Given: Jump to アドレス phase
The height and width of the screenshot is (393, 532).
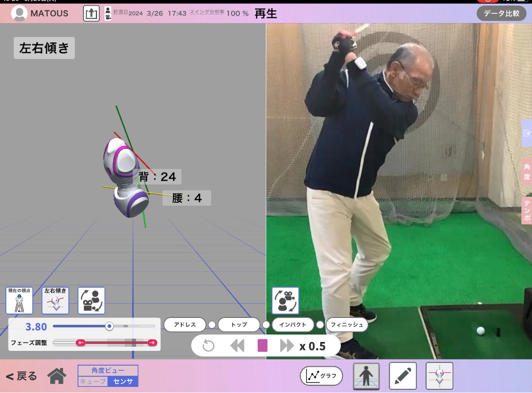Looking at the screenshot, I should [185, 325].
